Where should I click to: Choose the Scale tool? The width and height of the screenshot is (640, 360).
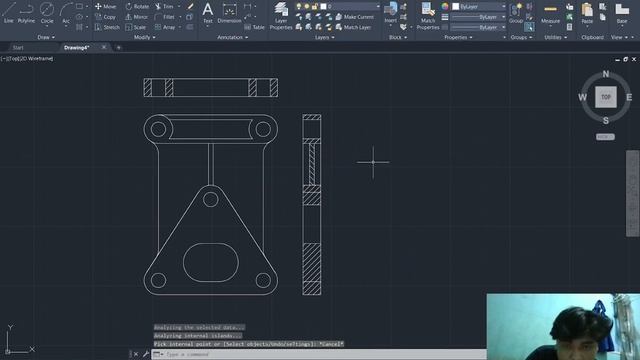coord(136,27)
